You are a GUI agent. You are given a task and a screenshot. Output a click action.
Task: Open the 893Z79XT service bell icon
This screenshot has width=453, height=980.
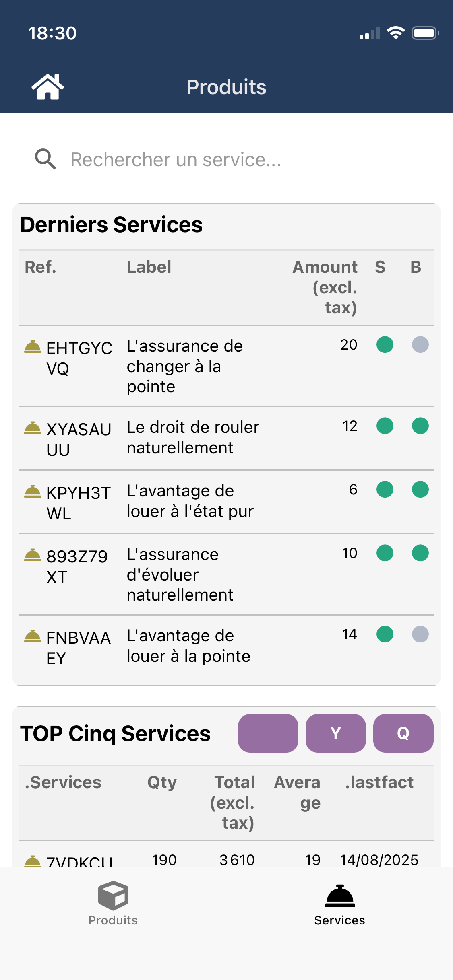click(33, 555)
